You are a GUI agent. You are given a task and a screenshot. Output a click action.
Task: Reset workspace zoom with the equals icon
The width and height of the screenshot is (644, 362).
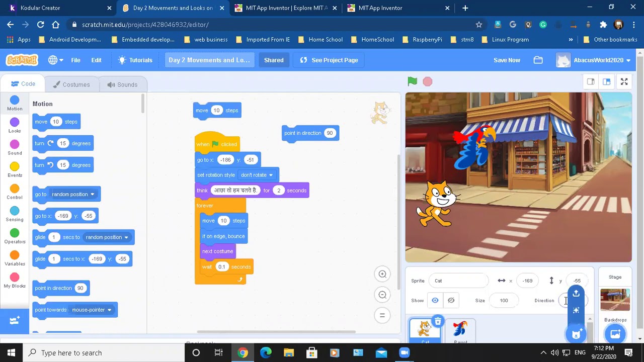click(x=382, y=316)
